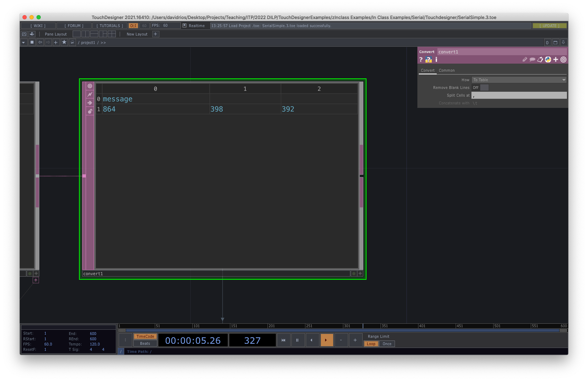The width and height of the screenshot is (588, 381).
Task: Click the copy parameters clipboard icon
Action: [540, 60]
